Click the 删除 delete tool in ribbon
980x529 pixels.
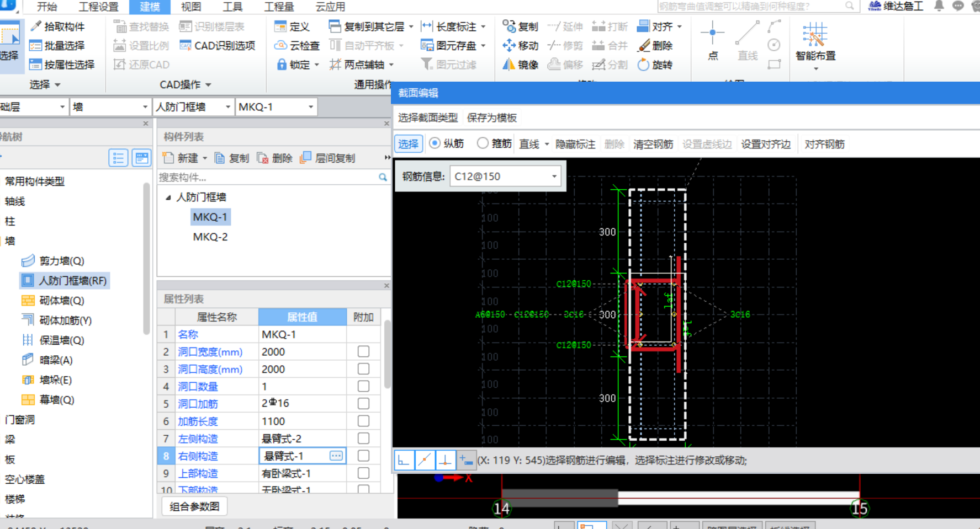pyautogui.click(x=655, y=46)
